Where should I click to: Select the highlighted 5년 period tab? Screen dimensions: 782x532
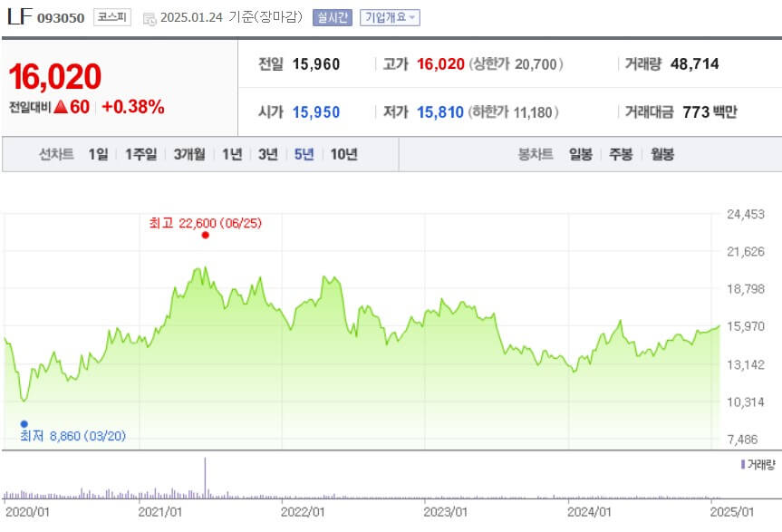(304, 154)
